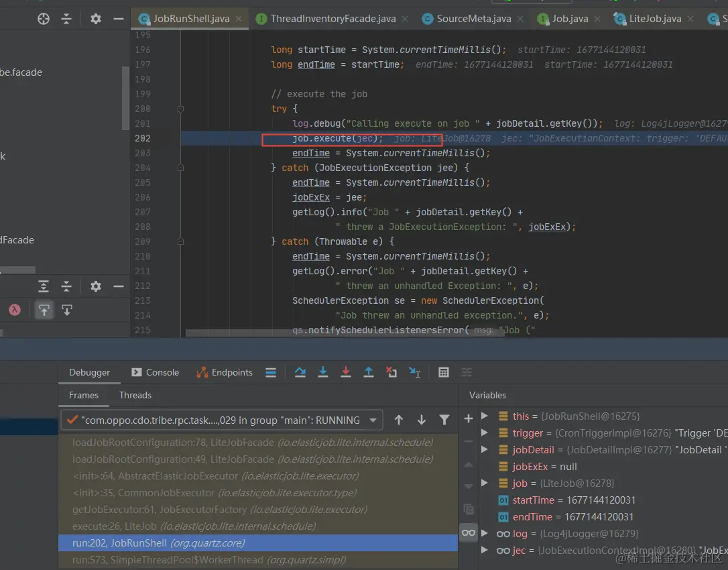Switch to the Threads tab
Viewport: 728px width, 570px height.
(135, 395)
